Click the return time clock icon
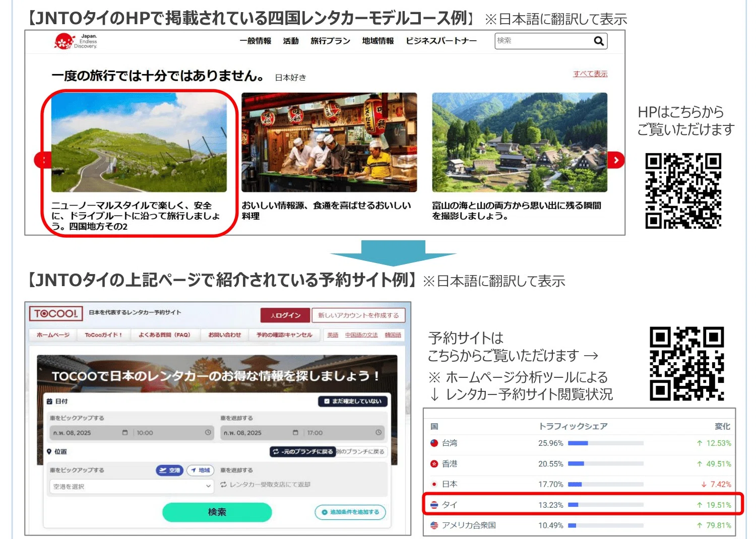The width and height of the screenshot is (756, 539). point(379,433)
